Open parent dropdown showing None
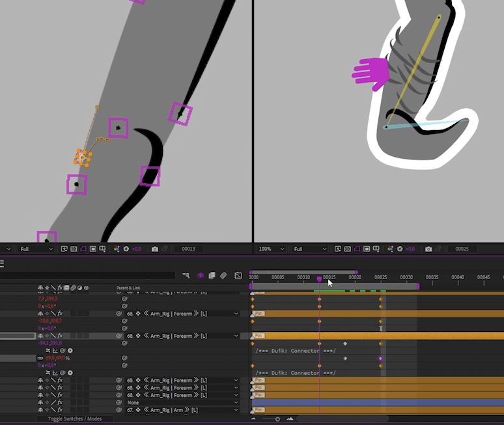The height and width of the screenshot is (425, 504). point(182,403)
